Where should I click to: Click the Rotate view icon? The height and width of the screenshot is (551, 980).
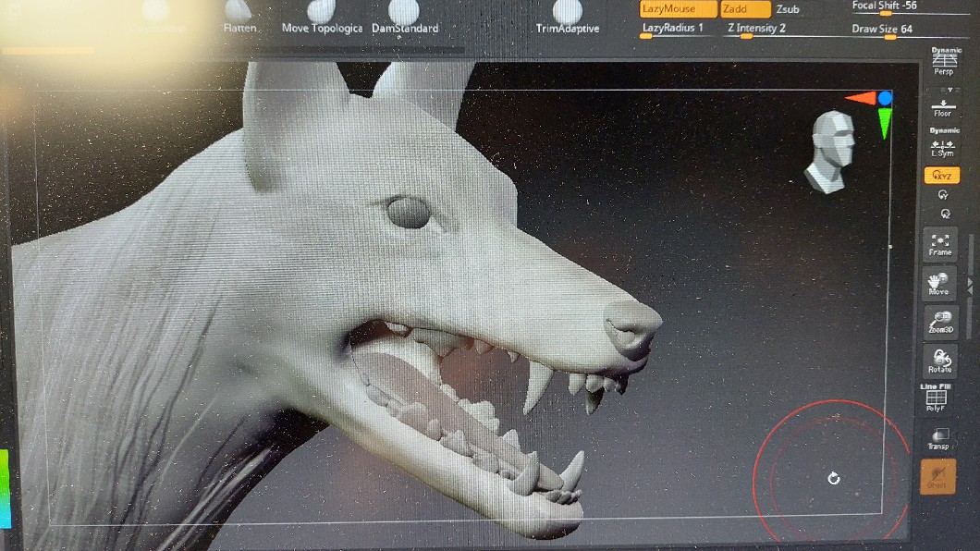click(940, 361)
